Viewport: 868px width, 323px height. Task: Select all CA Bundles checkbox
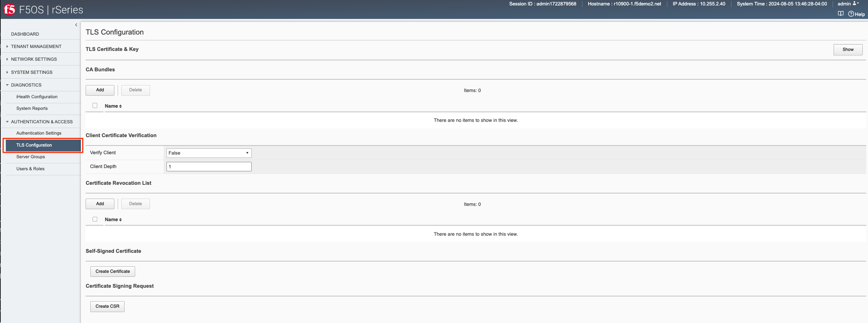coord(95,105)
